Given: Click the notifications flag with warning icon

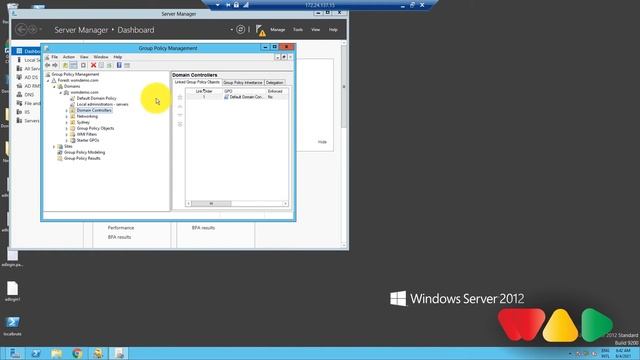Looking at the screenshot, I should [260, 30].
